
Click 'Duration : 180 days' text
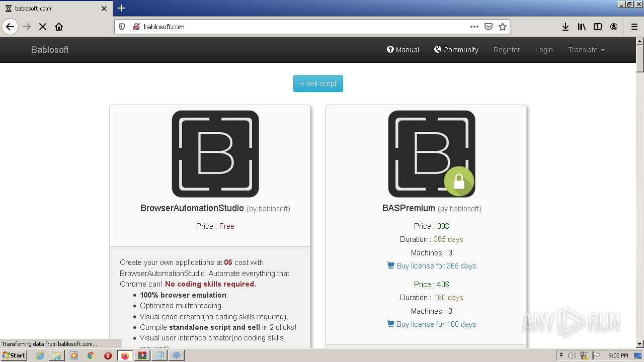432,298
